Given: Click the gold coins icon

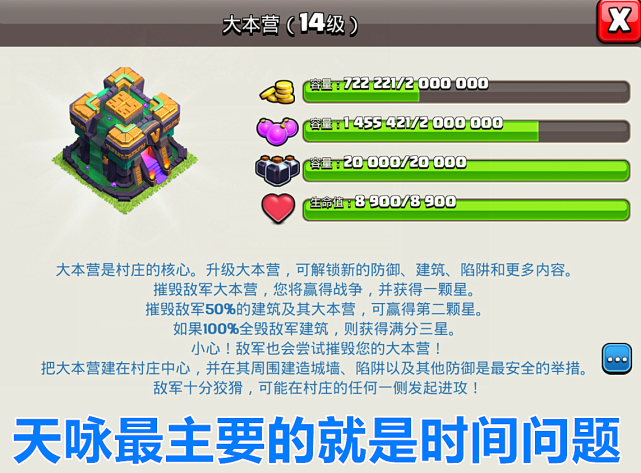Looking at the screenshot, I should click(278, 92).
